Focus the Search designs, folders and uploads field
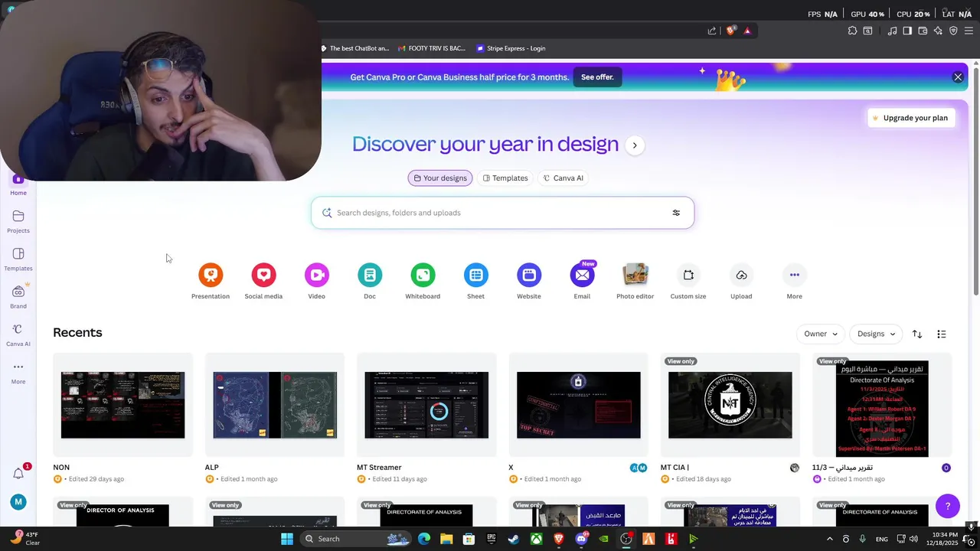980x551 pixels. tap(502, 213)
